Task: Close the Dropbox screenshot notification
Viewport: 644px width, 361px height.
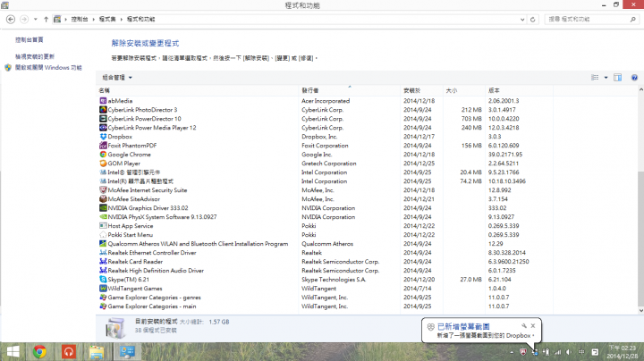Action: pos(533,326)
